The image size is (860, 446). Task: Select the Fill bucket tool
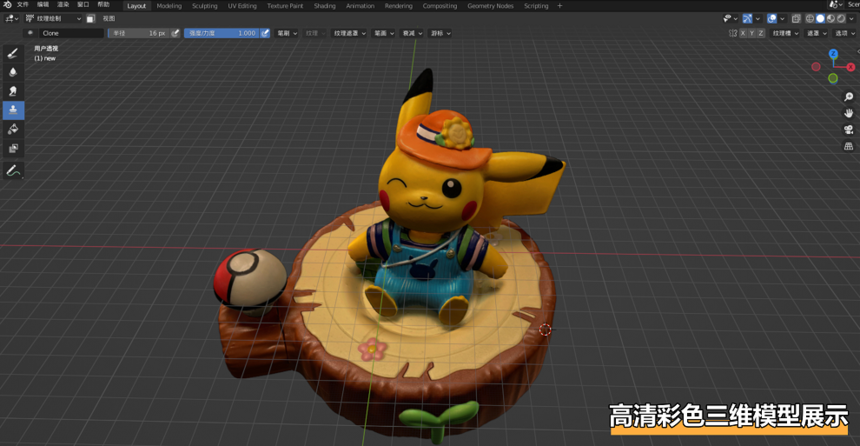pos(13,129)
